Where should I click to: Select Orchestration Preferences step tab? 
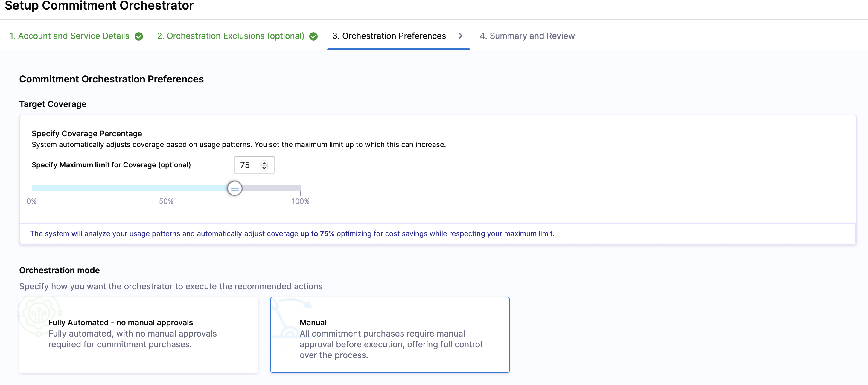[x=389, y=36]
